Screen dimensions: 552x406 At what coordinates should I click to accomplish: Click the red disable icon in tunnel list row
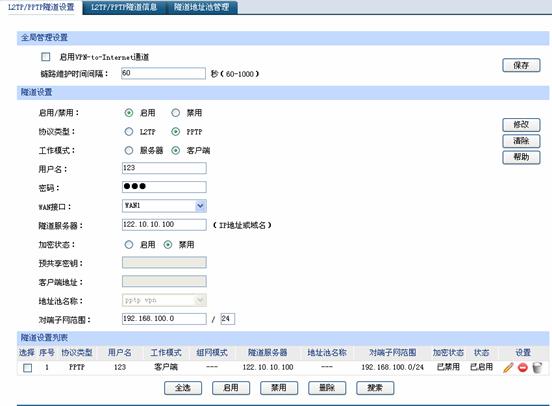coord(523,367)
